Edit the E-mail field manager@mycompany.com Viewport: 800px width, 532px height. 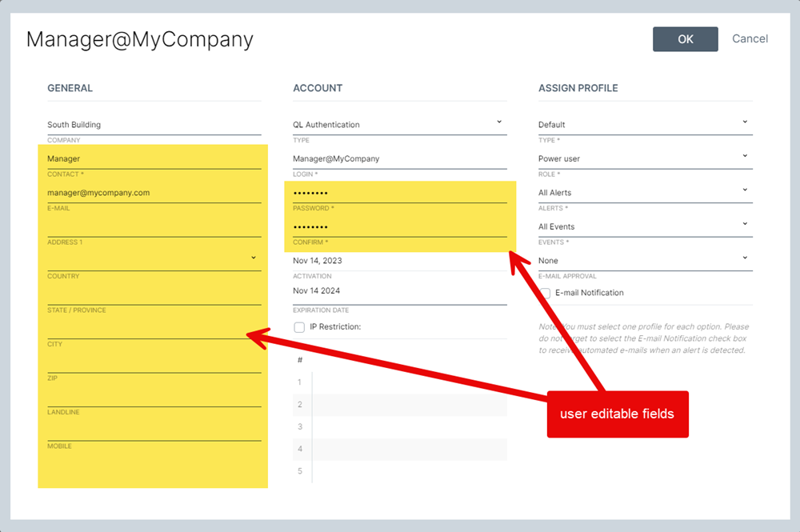tap(154, 194)
